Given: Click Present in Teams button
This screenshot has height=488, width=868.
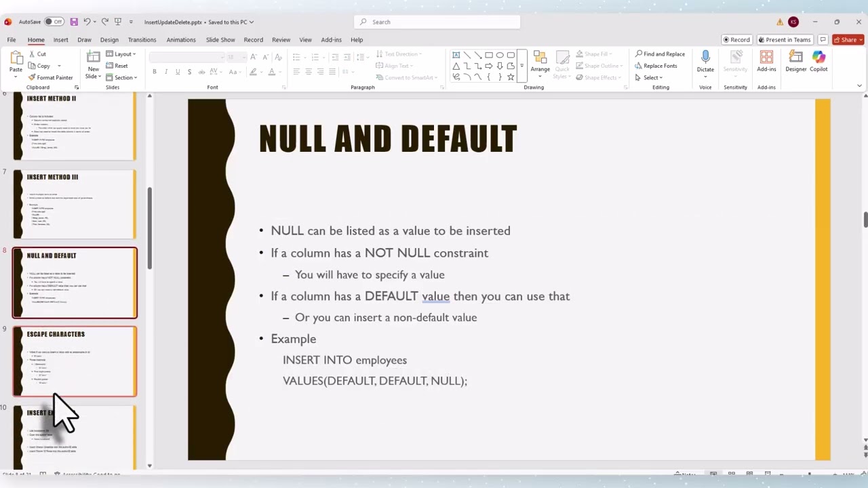Looking at the screenshot, I should click(785, 39).
